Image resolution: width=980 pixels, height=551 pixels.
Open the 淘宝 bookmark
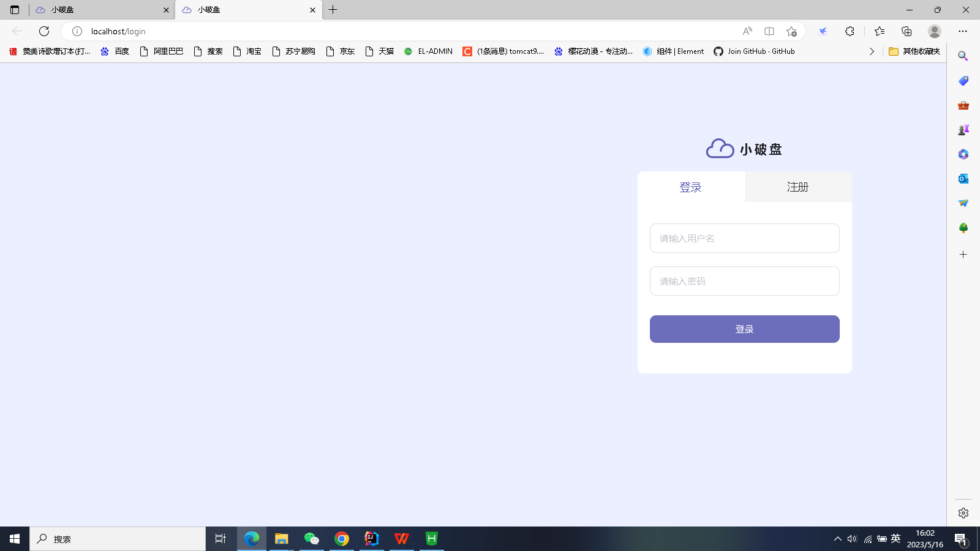[x=247, y=51]
